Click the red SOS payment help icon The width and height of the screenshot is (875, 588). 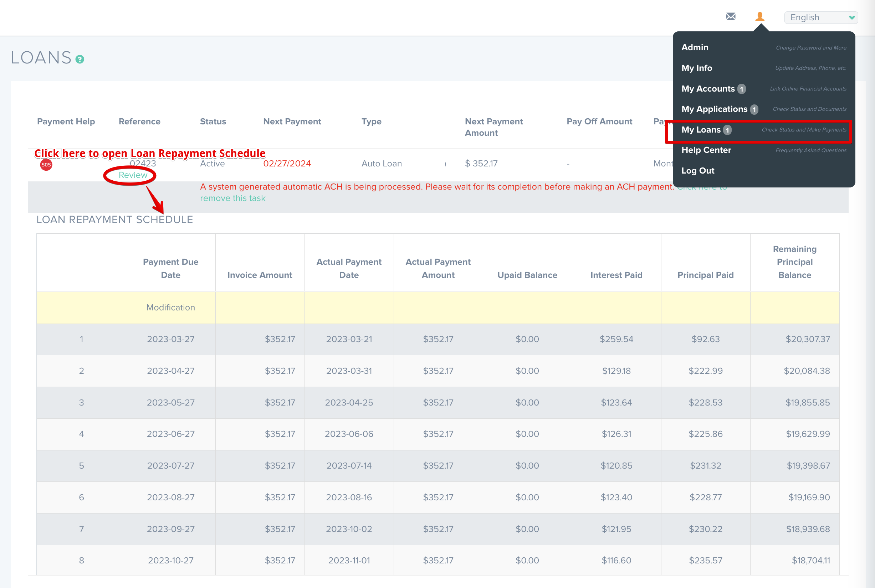pyautogui.click(x=46, y=164)
